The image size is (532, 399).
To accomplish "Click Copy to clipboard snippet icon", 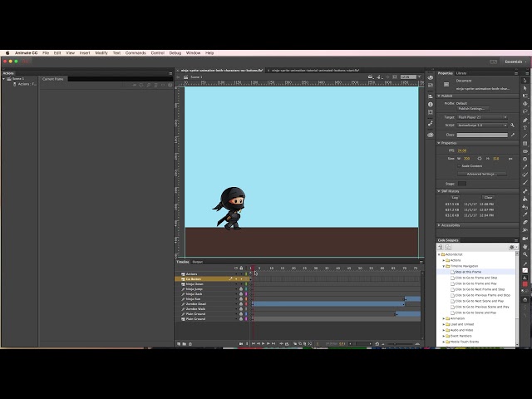I will [448, 247].
